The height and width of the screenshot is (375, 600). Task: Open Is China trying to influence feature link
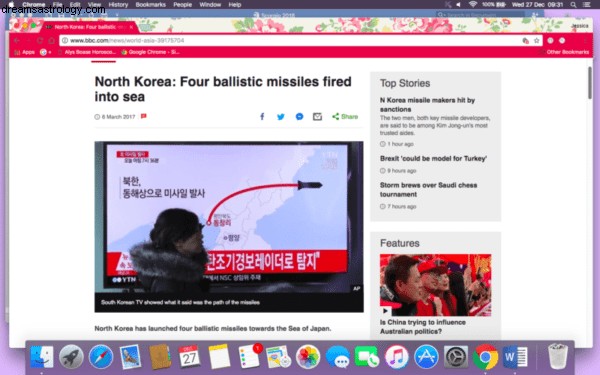tap(422, 326)
